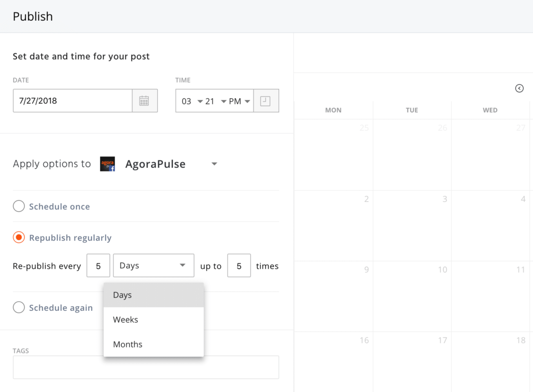This screenshot has height=392, width=533.
Task: Select the Republish regularly radio button
Action: [19, 238]
